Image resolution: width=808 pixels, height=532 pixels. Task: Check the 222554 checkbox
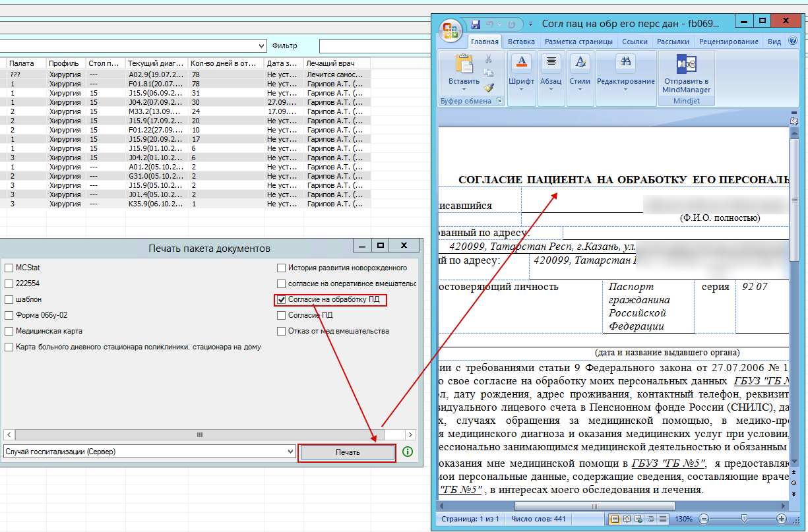click(9, 283)
